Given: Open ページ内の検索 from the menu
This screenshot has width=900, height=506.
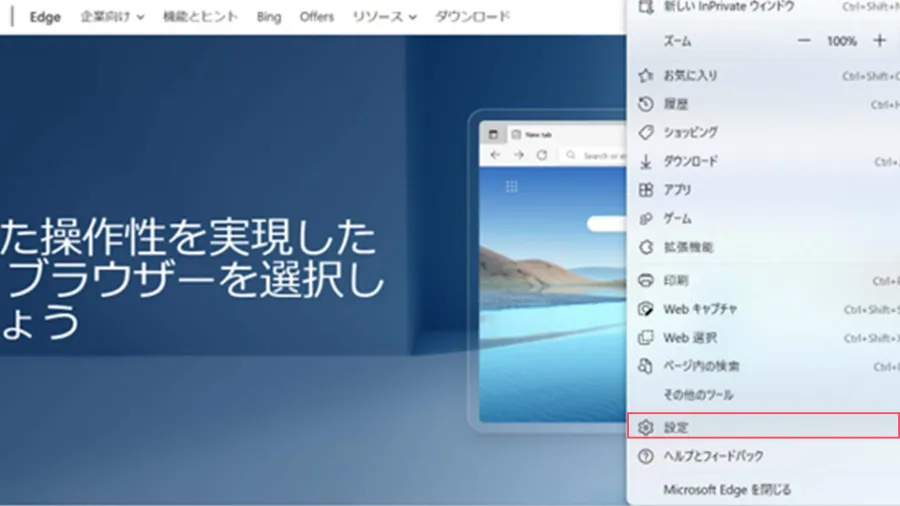Looking at the screenshot, I should (763, 366).
